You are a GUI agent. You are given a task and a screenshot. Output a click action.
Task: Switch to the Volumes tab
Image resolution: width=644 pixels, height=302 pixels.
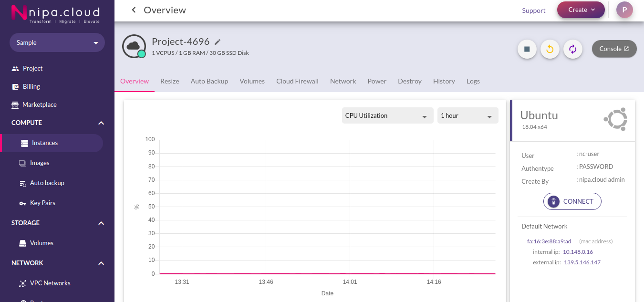pyautogui.click(x=252, y=81)
